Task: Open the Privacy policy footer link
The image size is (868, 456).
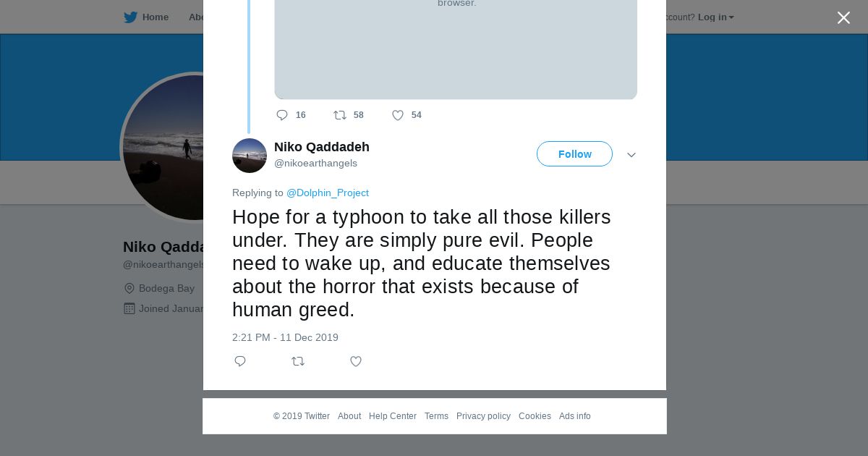Action: [483, 416]
